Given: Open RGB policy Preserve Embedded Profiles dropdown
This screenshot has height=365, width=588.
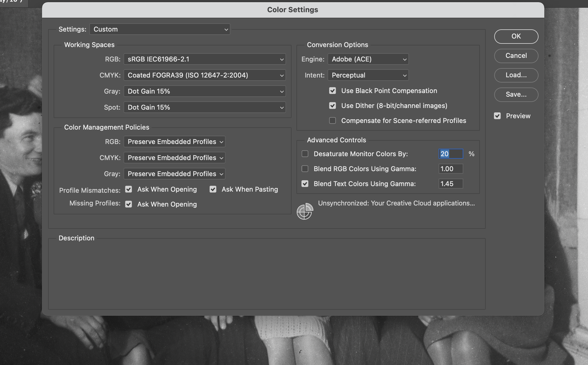Looking at the screenshot, I should tap(174, 142).
